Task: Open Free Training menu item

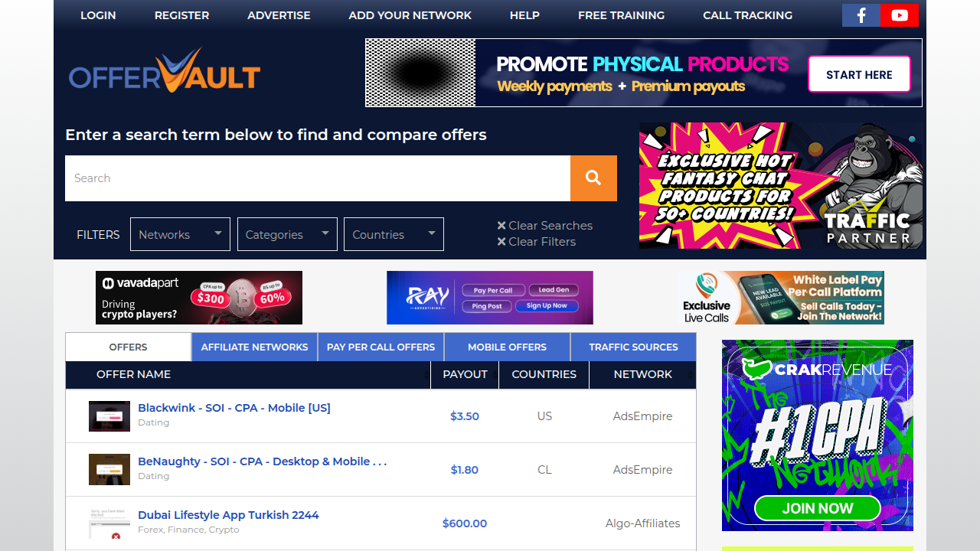Action: [621, 15]
